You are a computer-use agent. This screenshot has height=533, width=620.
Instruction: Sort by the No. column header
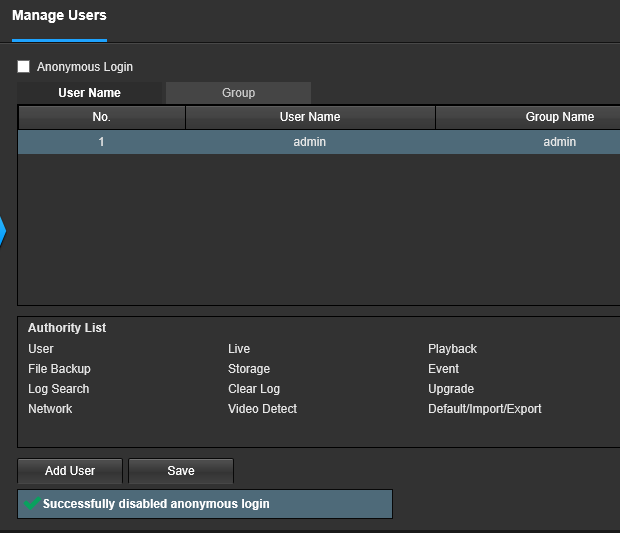tap(101, 117)
